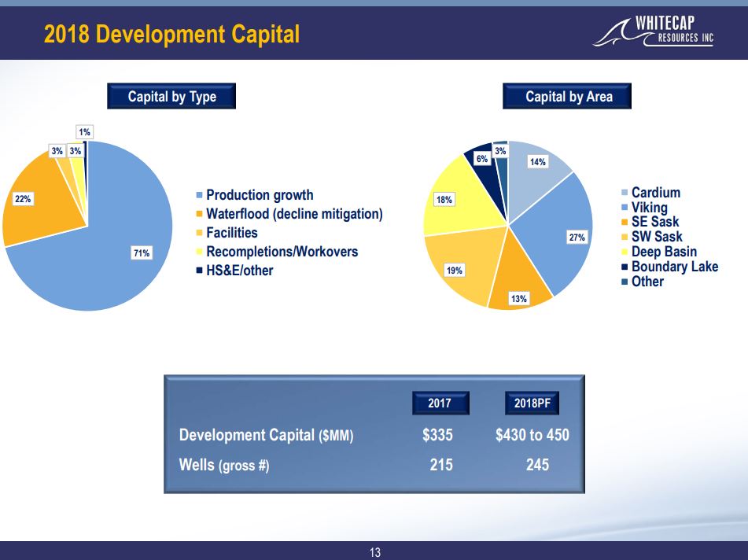Click the Capital by Type header button
This screenshot has width=748, height=560.
coord(171,97)
